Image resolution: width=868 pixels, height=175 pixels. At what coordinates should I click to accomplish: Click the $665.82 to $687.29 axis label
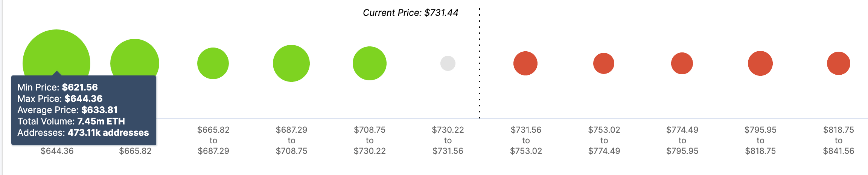coord(213,140)
